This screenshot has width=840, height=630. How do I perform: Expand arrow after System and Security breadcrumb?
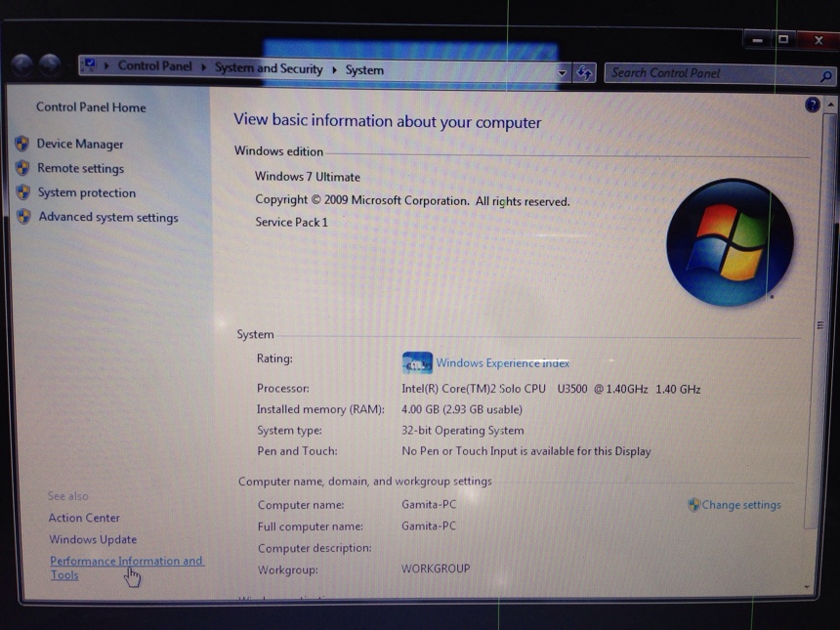334,69
